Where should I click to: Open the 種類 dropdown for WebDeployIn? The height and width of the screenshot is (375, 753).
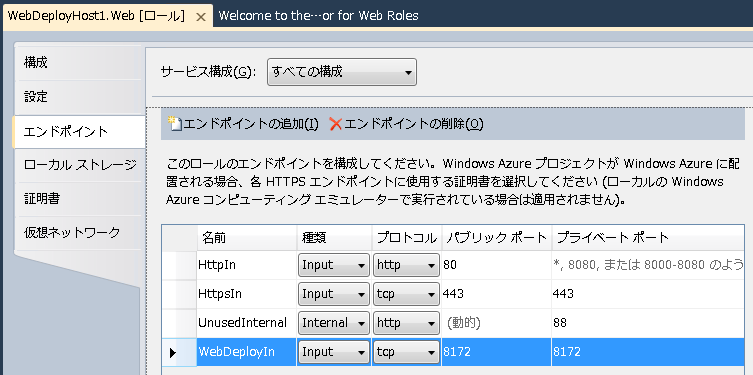[x=334, y=352]
